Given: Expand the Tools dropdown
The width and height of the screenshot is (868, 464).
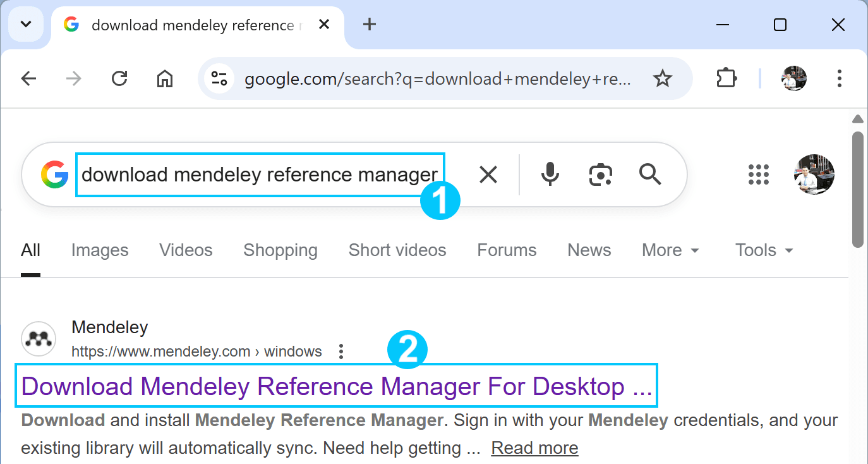Looking at the screenshot, I should (764, 250).
